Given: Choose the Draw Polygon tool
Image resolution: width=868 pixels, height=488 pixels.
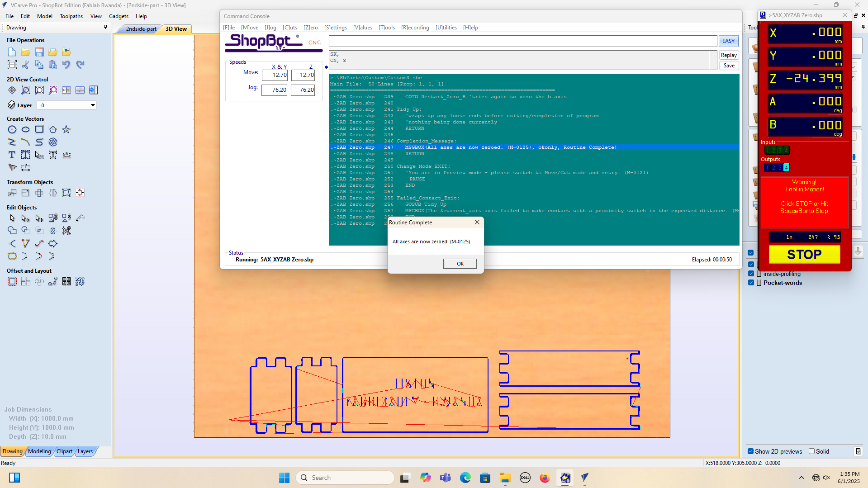Looking at the screenshot, I should tap(53, 129).
